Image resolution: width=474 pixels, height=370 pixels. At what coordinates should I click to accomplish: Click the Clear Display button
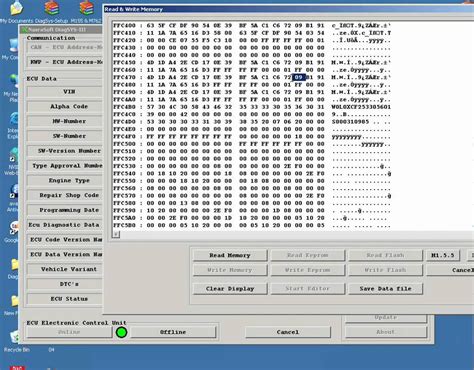230,289
